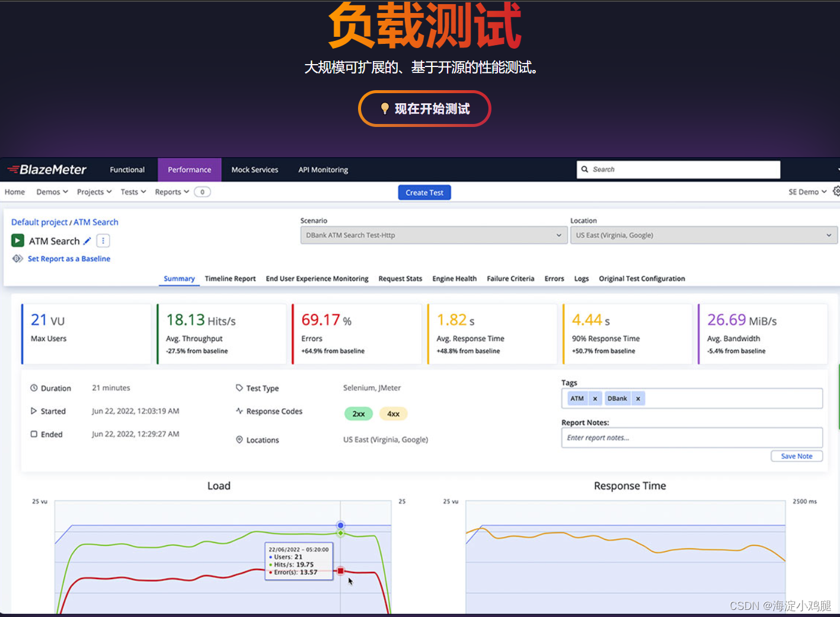
Task: Click the 4.44 s 90% Response Time card
Action: (627, 334)
